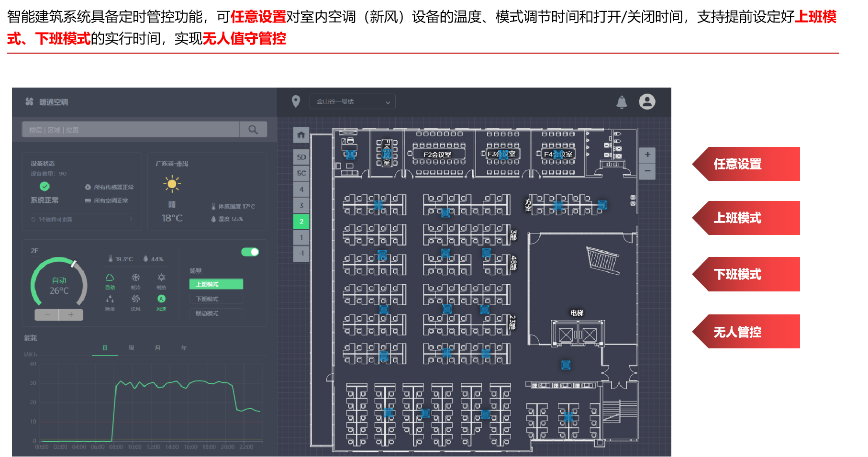The width and height of the screenshot is (868, 457).
Task: Expand the 1个固件可更新 firmware update row
Action: [x=81, y=219]
